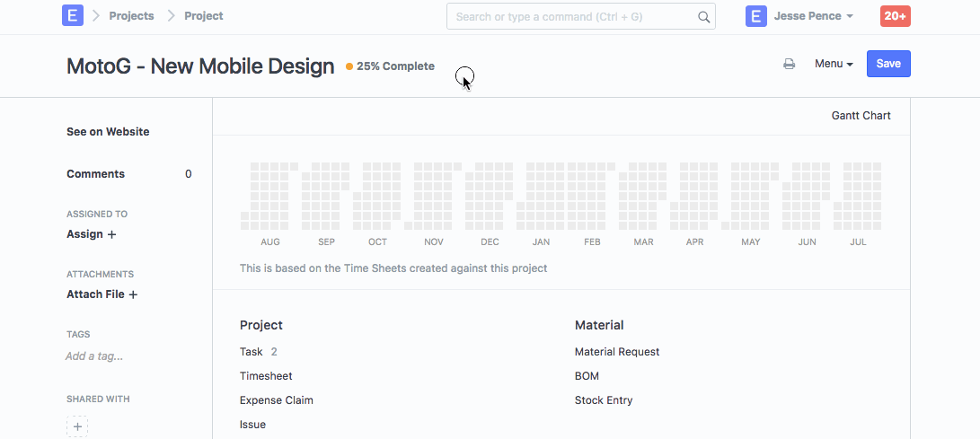
Task: Open the Gantt Chart view
Action: (x=861, y=116)
